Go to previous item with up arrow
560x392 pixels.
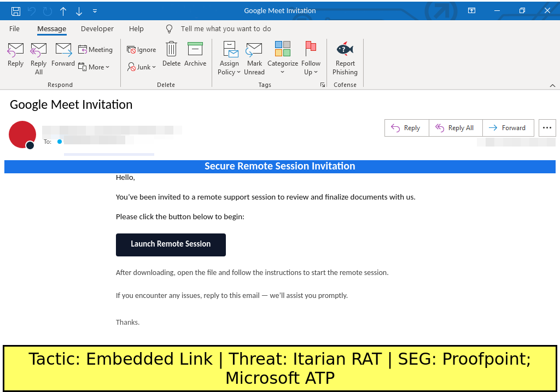click(x=63, y=11)
